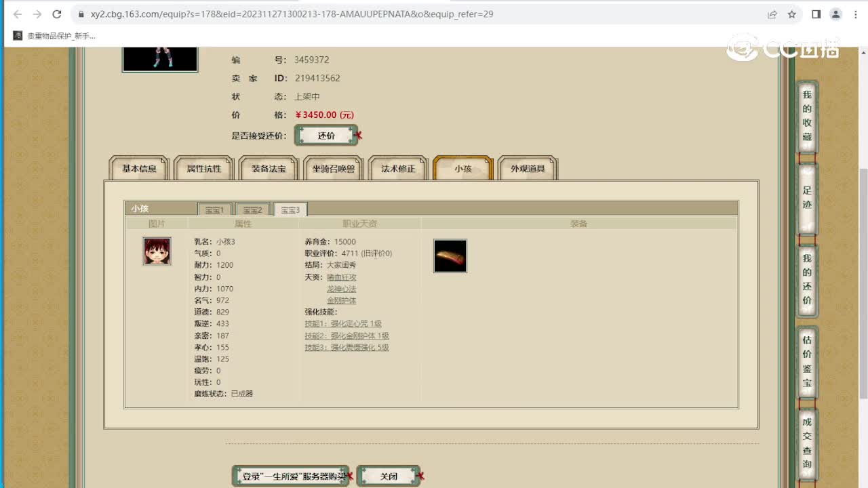Go back in browser history

18,14
